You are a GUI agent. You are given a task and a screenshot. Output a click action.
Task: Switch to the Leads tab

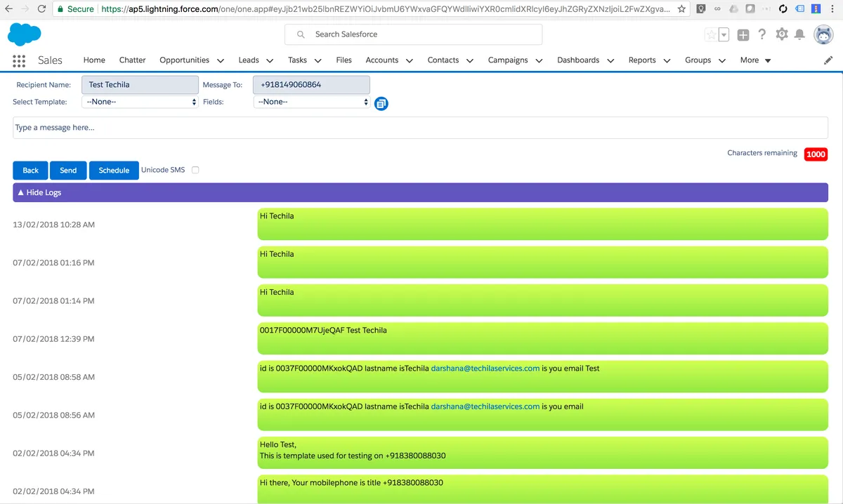249,60
